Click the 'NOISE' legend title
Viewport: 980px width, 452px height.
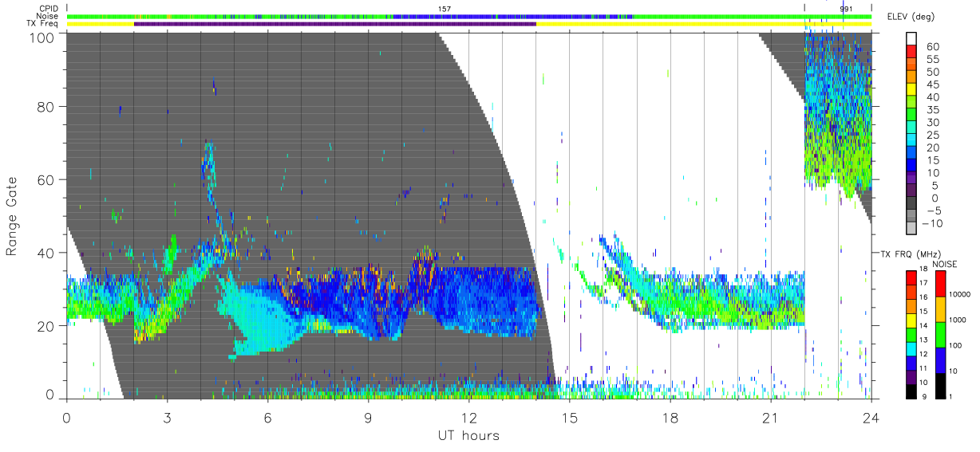(x=944, y=264)
